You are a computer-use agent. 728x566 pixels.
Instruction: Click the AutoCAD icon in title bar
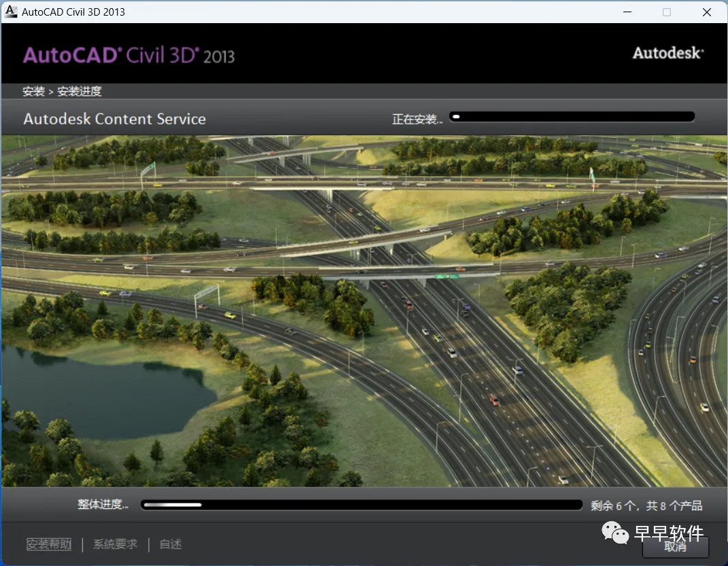(11, 12)
